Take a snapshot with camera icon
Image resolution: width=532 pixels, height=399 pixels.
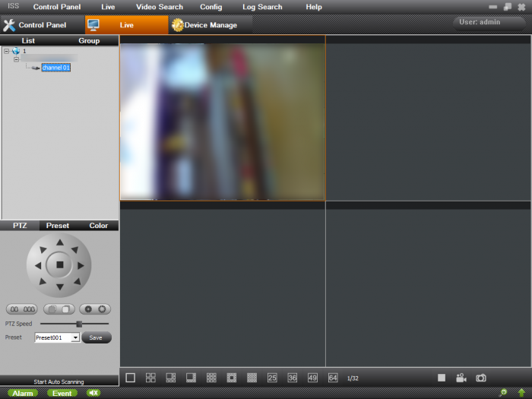(481, 378)
